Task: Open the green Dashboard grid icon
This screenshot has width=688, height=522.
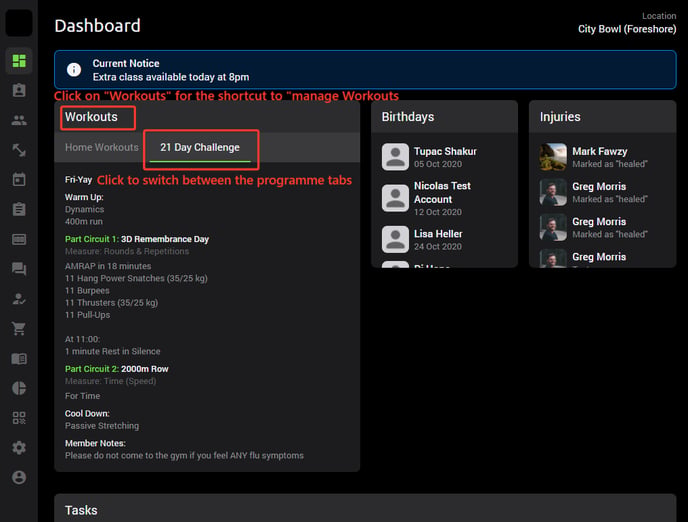Action: (x=19, y=61)
